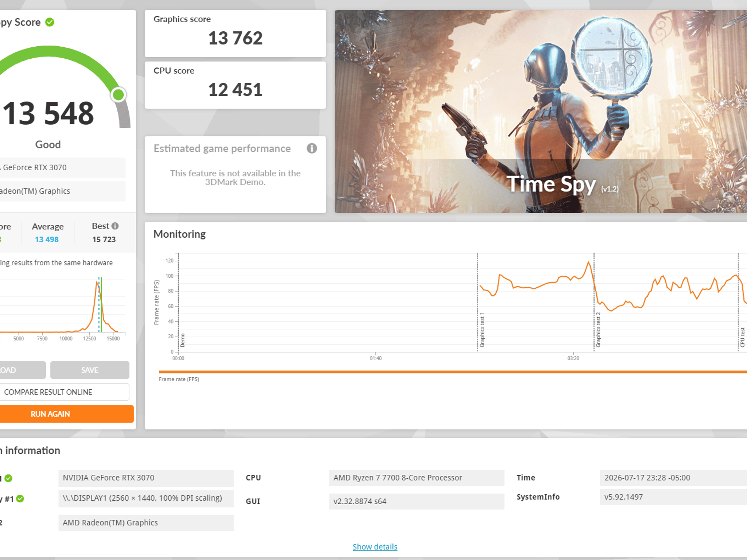The width and height of the screenshot is (747, 560).
Task: Click the SAVE button
Action: pyautogui.click(x=90, y=370)
